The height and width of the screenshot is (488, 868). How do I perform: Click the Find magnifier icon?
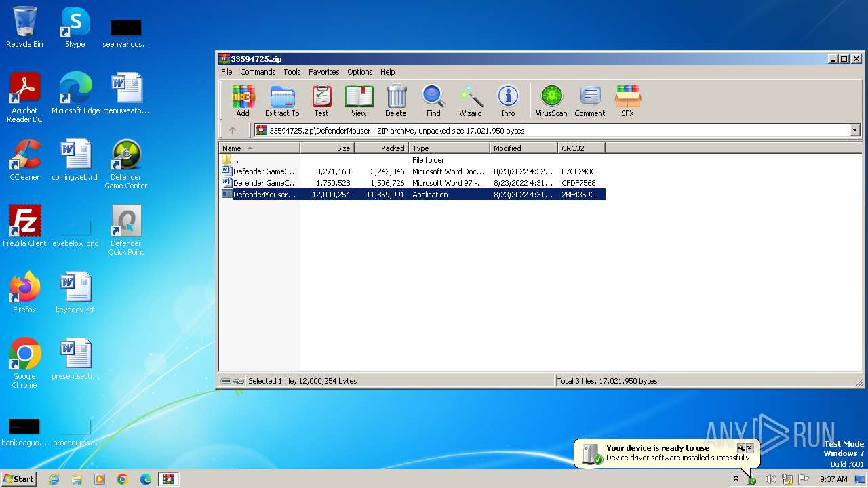433,100
